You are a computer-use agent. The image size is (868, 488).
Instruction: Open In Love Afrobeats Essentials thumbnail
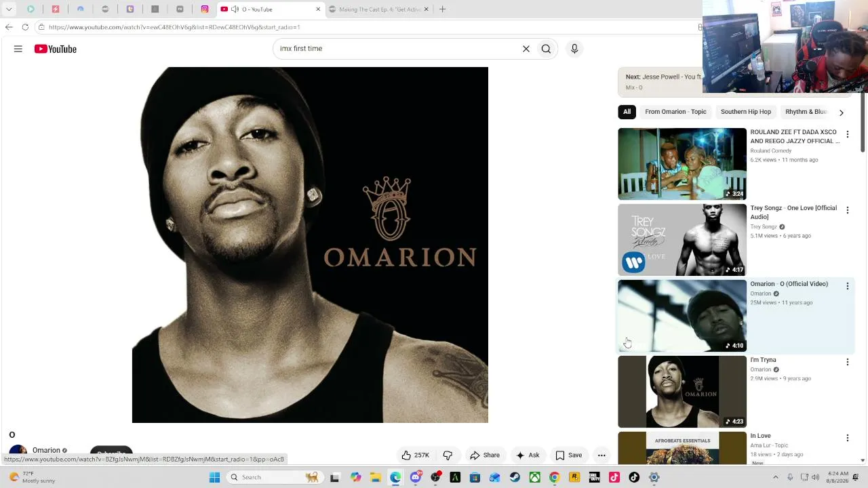pyautogui.click(x=682, y=448)
